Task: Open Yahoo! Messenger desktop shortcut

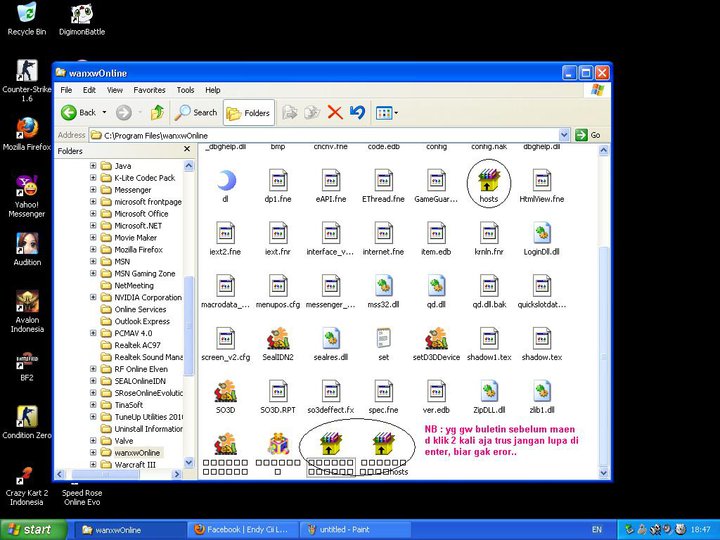Action: (x=27, y=197)
